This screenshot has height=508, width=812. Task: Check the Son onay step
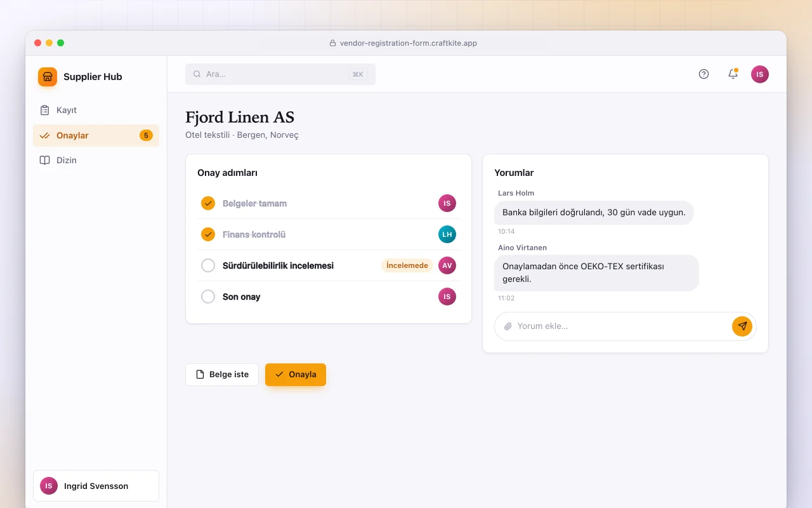click(x=208, y=297)
